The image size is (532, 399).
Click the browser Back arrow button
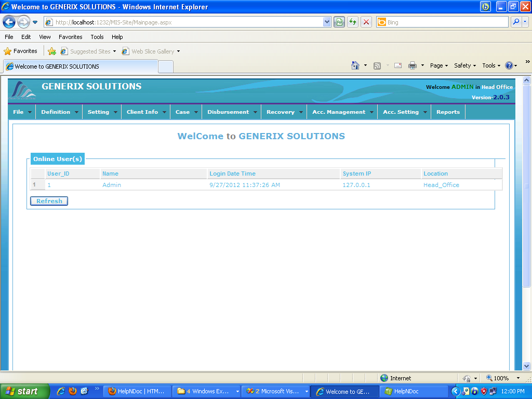pos(9,22)
